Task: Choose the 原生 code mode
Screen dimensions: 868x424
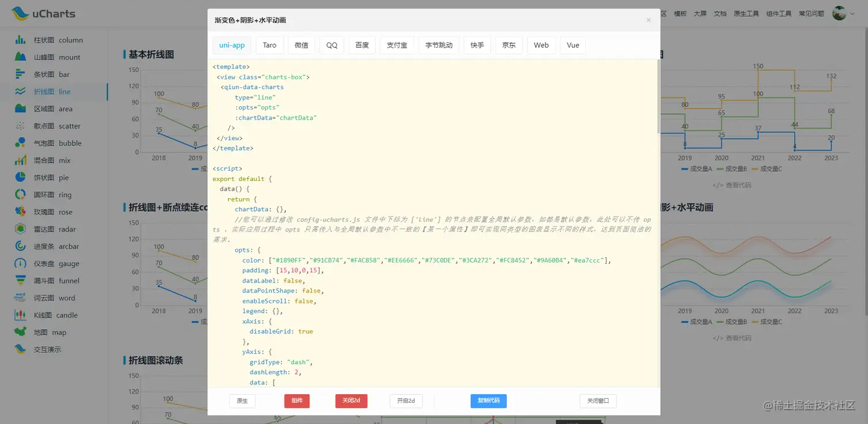Action: point(242,401)
